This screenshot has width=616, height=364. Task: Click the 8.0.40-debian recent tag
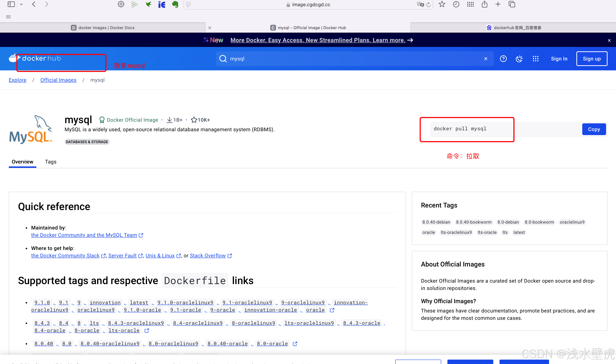click(436, 222)
